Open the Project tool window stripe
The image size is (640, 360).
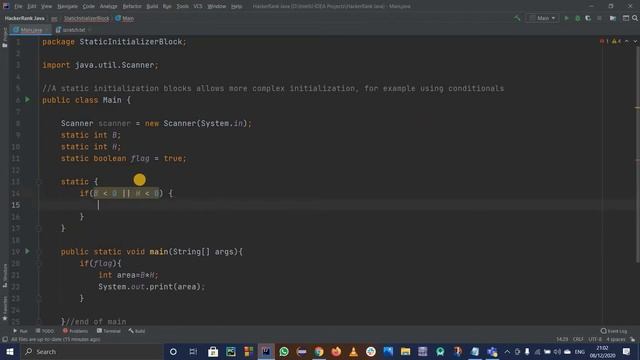tap(5, 38)
